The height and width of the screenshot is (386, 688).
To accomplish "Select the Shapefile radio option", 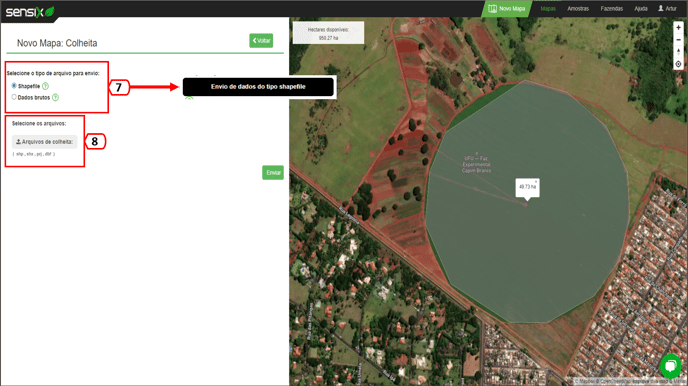I will [x=14, y=86].
